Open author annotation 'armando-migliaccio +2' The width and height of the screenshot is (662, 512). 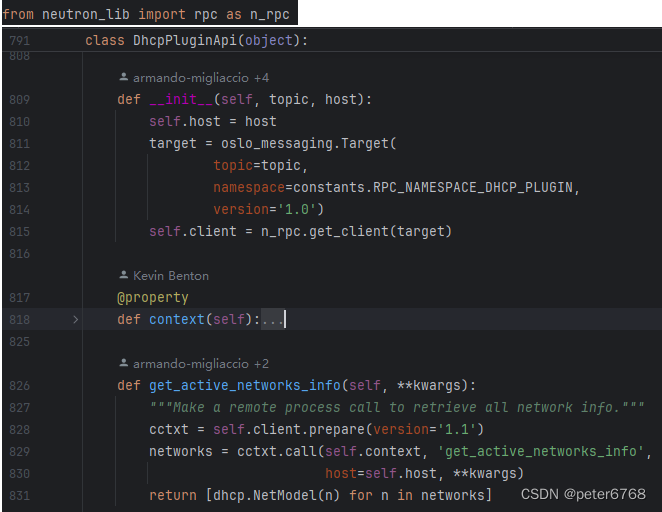pyautogui.click(x=201, y=363)
